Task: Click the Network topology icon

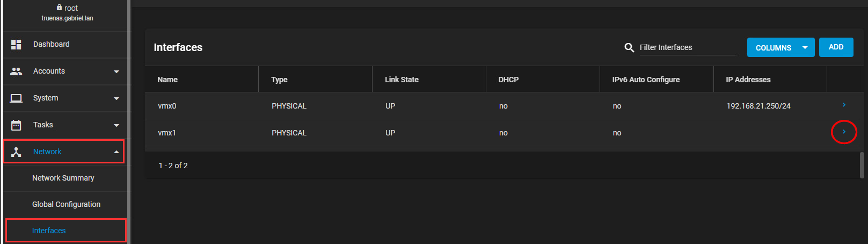Action: tap(16, 152)
